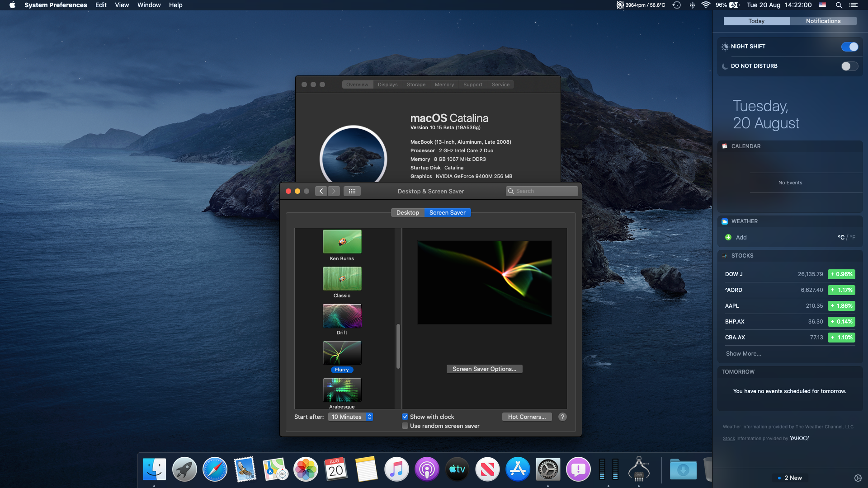Open the help question mark button
The width and height of the screenshot is (868, 488).
[x=562, y=417]
